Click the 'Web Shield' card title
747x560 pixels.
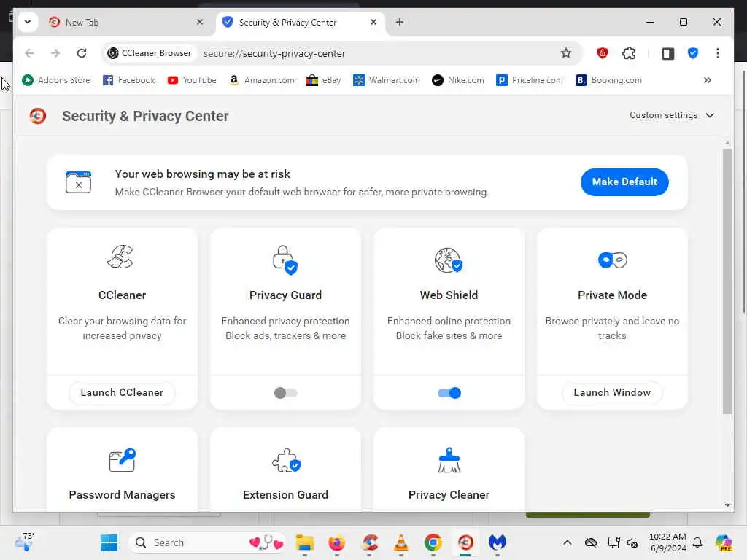pyautogui.click(x=449, y=295)
